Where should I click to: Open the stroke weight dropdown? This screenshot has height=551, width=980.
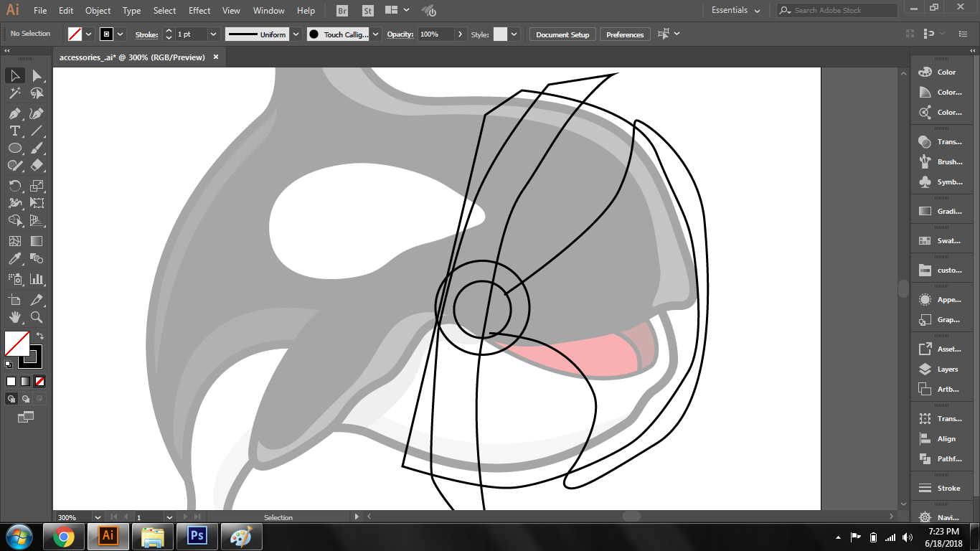(213, 34)
